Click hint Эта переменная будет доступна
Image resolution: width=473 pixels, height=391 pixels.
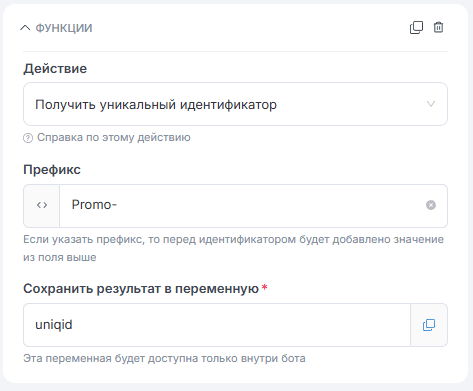[x=164, y=358]
